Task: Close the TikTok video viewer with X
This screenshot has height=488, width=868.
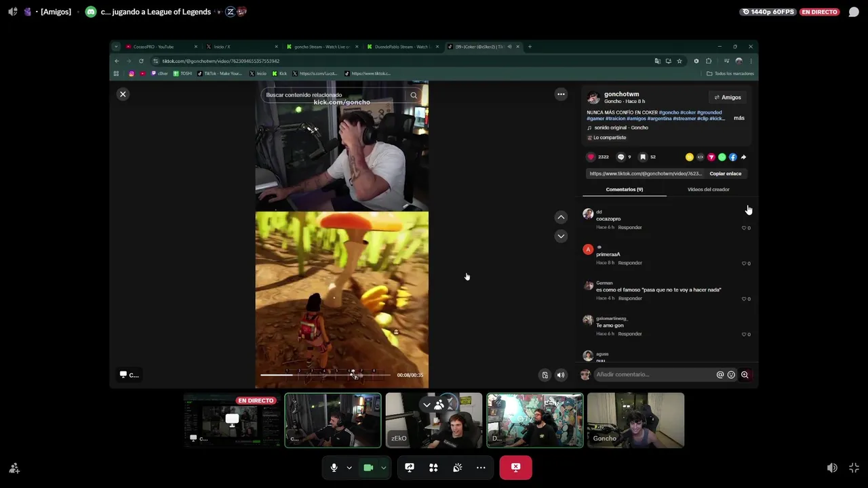Action: point(123,94)
